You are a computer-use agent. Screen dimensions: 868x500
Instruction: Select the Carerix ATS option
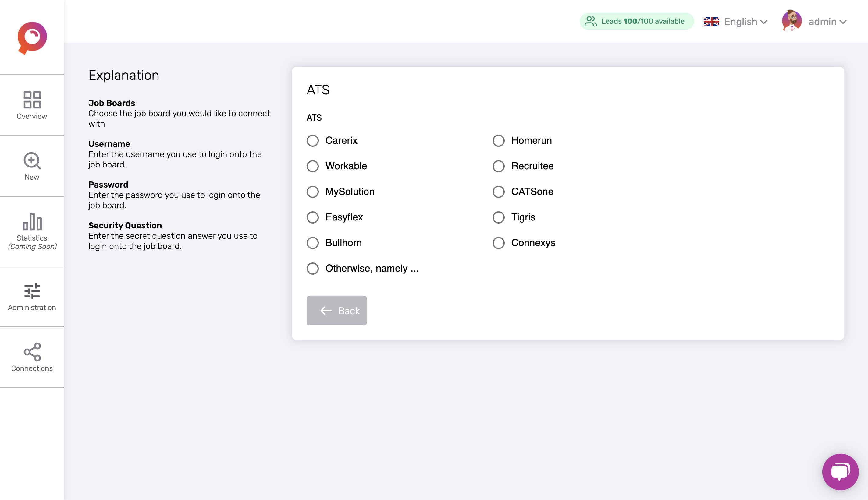[312, 140]
